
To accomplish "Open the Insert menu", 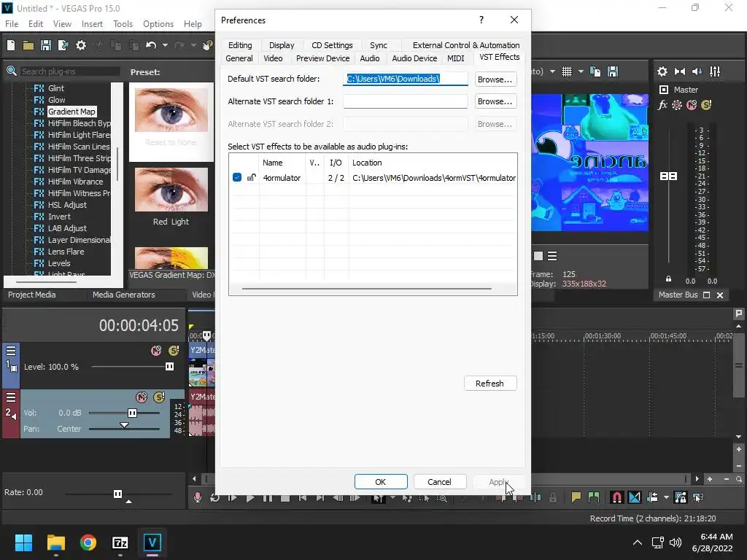I will pyautogui.click(x=92, y=24).
